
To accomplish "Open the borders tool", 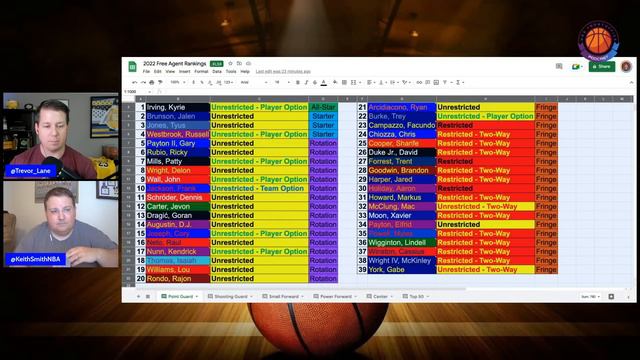I will [344, 82].
